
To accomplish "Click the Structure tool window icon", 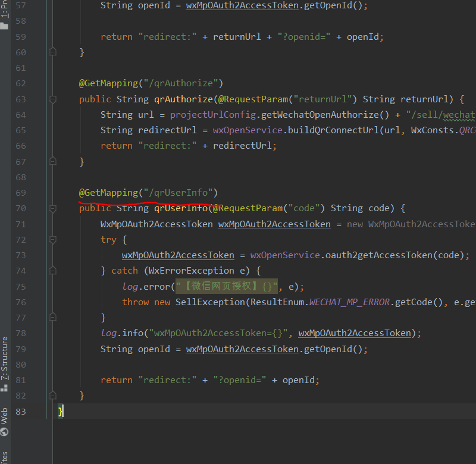I will click(x=5, y=387).
